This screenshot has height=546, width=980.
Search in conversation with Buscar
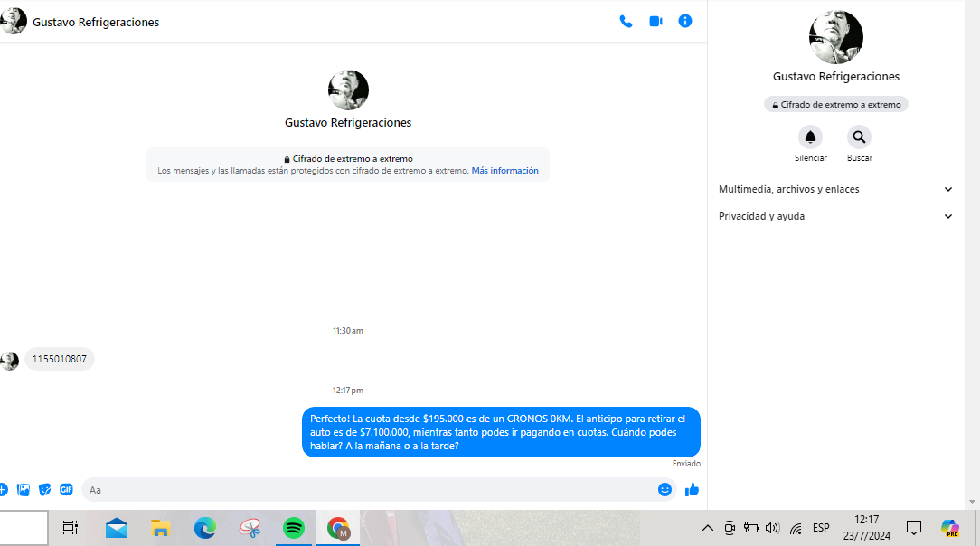tap(859, 137)
